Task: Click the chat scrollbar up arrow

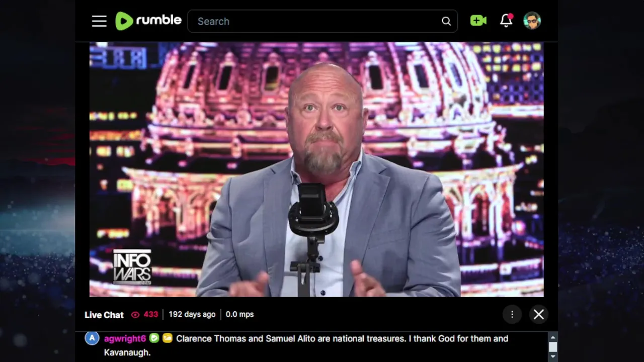Action: tap(553, 337)
